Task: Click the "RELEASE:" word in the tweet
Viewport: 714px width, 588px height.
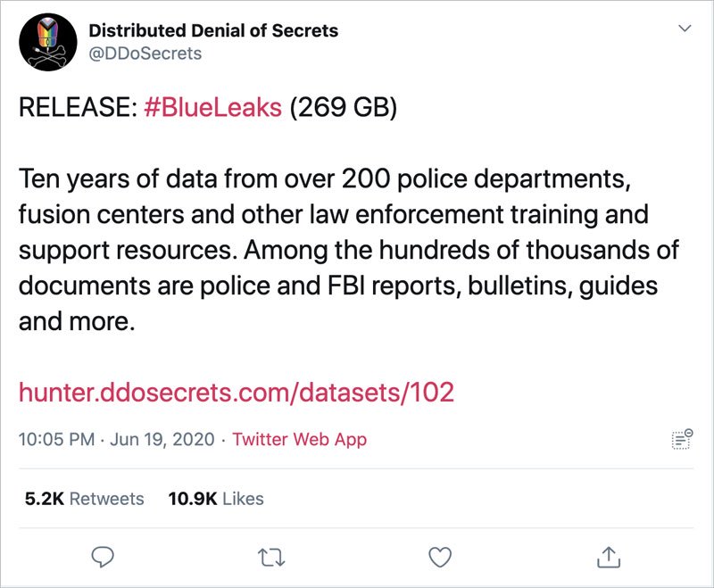Action: pyautogui.click(x=77, y=108)
